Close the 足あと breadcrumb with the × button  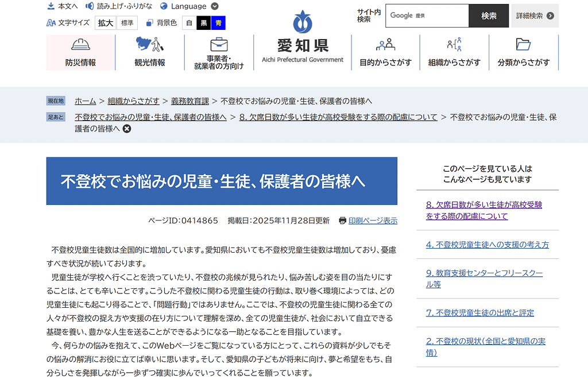click(126, 129)
